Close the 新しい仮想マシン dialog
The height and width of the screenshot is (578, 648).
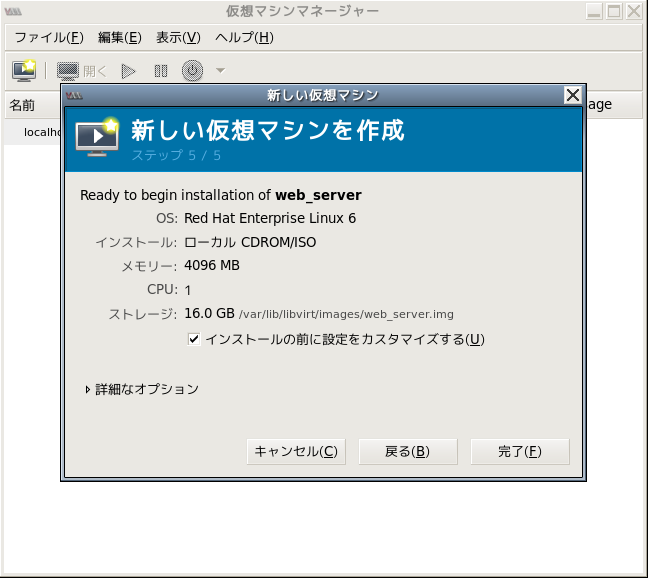(x=573, y=95)
